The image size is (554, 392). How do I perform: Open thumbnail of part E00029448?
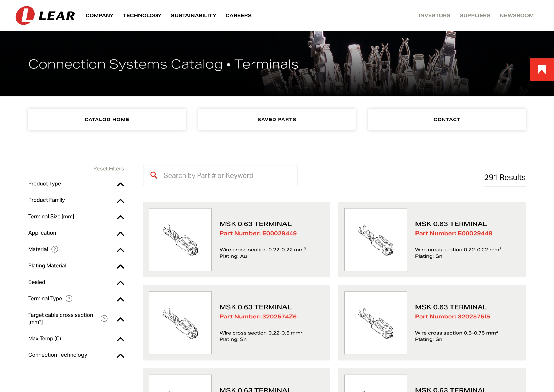[376, 239]
